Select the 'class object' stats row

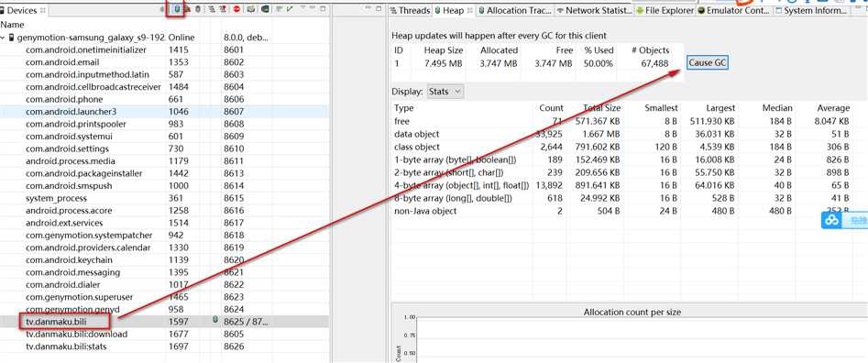pyautogui.click(x=621, y=147)
